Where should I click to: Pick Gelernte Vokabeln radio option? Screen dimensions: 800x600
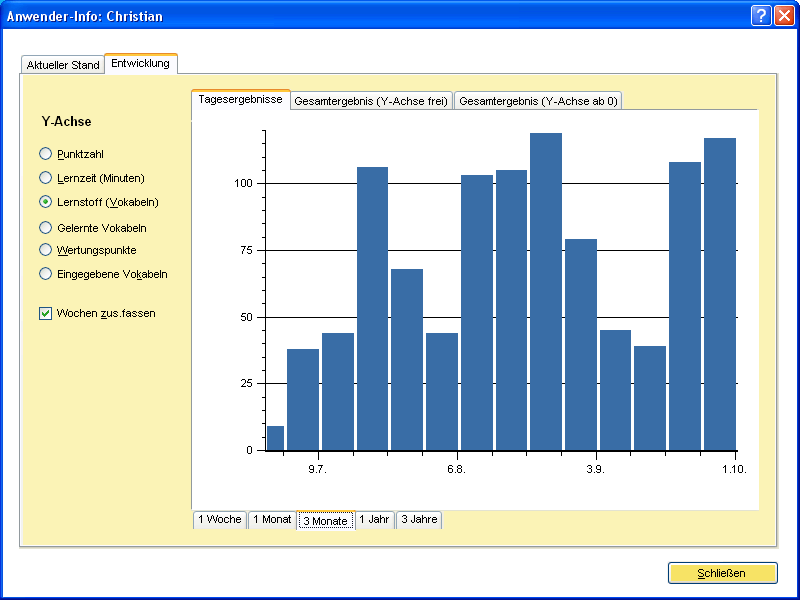(45, 228)
